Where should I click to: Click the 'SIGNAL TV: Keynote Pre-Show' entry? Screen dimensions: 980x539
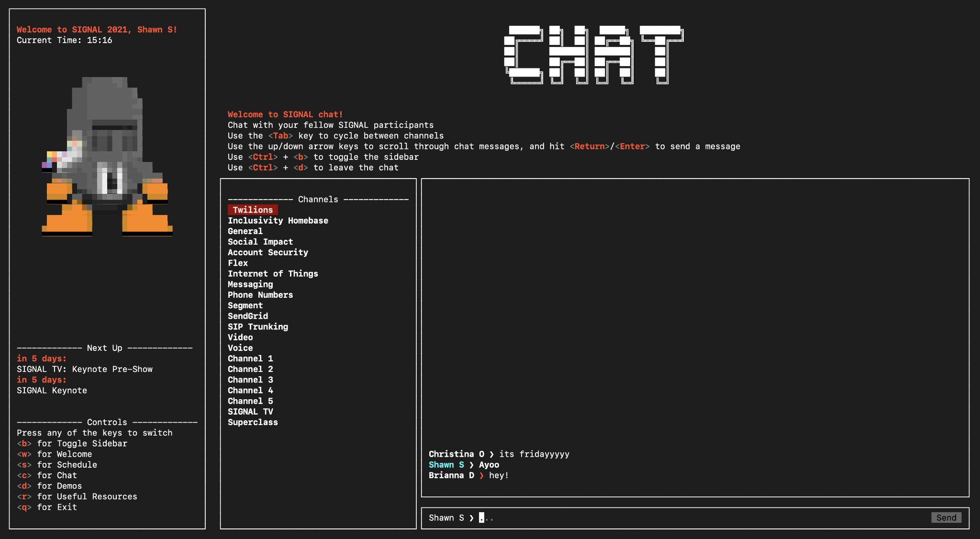(x=85, y=369)
